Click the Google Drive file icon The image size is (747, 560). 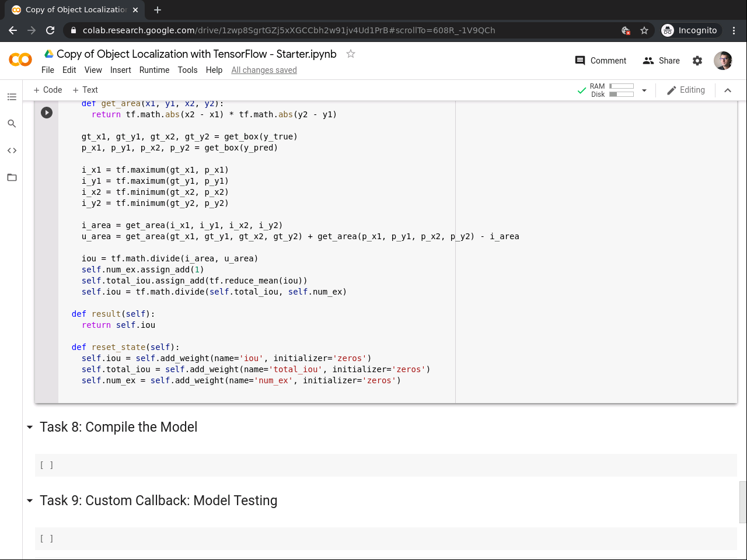click(x=49, y=54)
